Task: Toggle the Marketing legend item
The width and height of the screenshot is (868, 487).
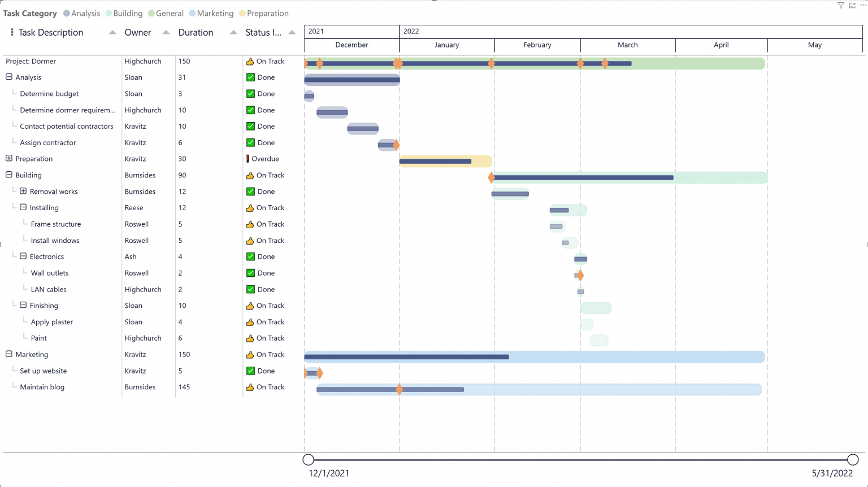Action: pyautogui.click(x=211, y=13)
